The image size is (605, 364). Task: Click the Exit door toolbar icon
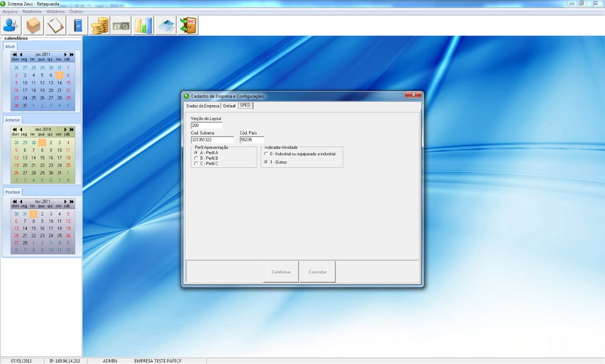(x=188, y=26)
